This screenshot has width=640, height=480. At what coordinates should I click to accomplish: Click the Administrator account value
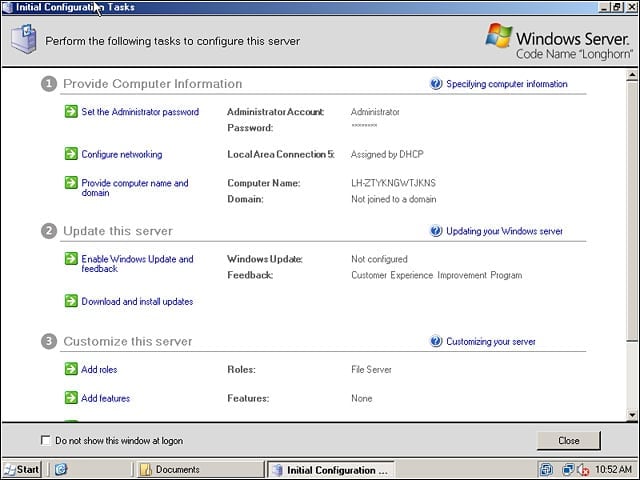375,112
